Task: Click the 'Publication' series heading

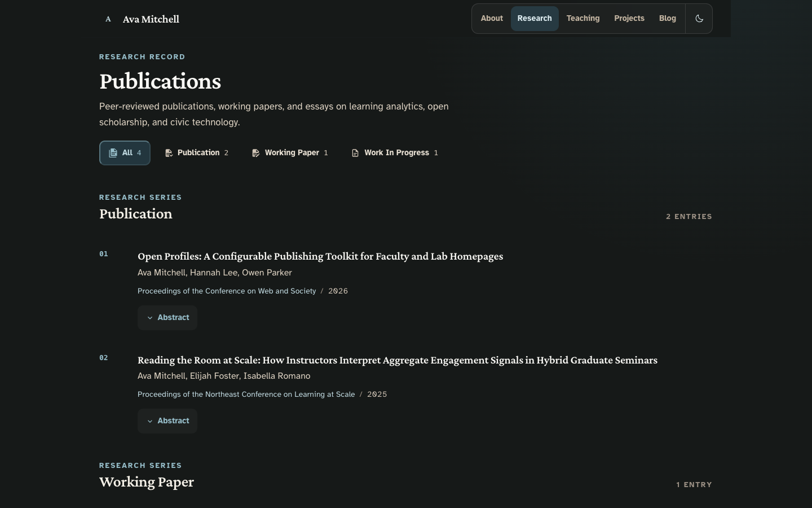Action: [136, 214]
